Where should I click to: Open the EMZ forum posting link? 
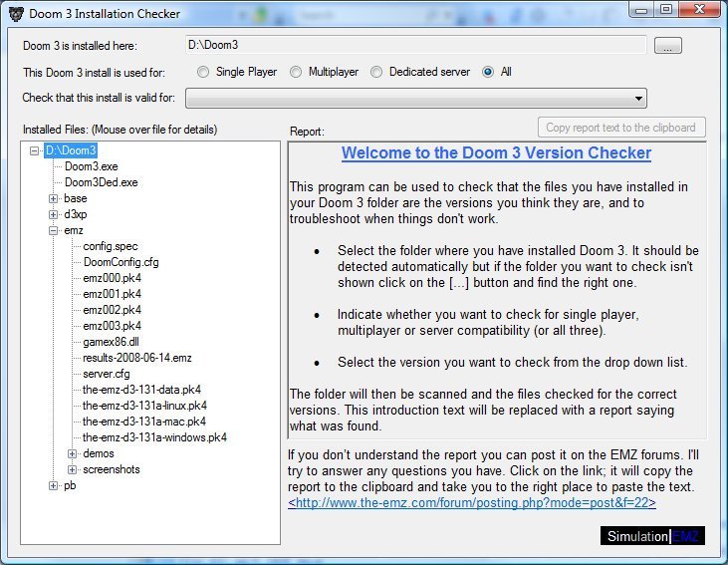[472, 503]
